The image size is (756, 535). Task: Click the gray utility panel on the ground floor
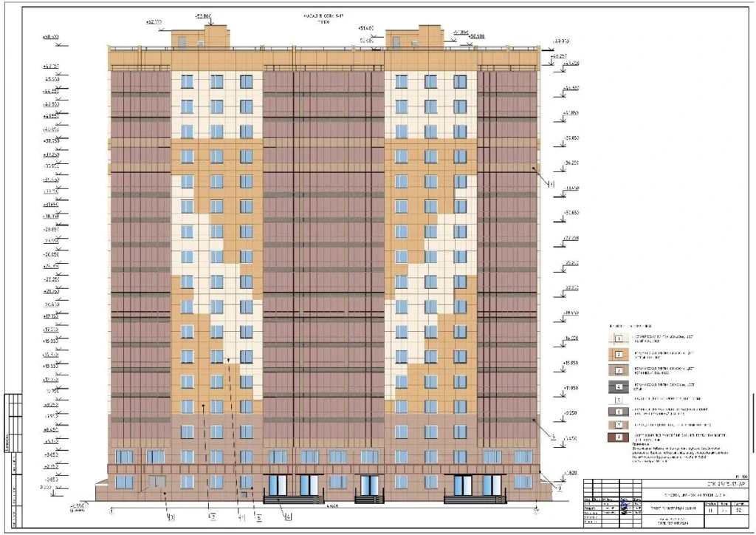coord(157,481)
